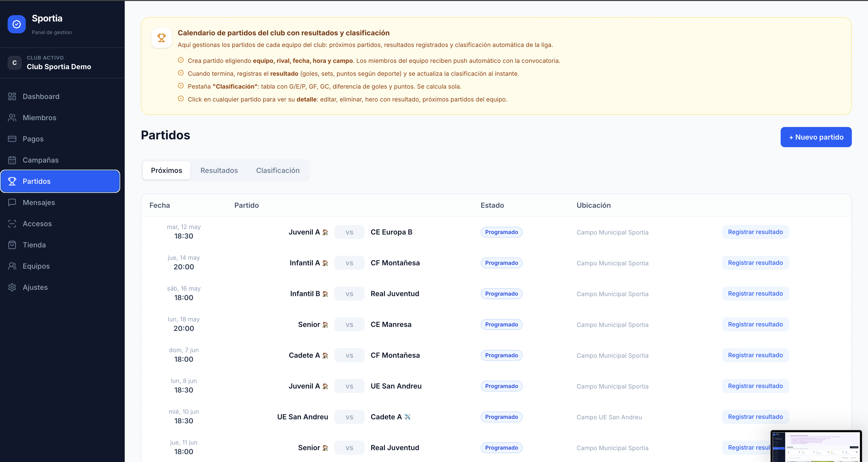
Task: Go to the Tienda section
Action: click(x=60, y=245)
